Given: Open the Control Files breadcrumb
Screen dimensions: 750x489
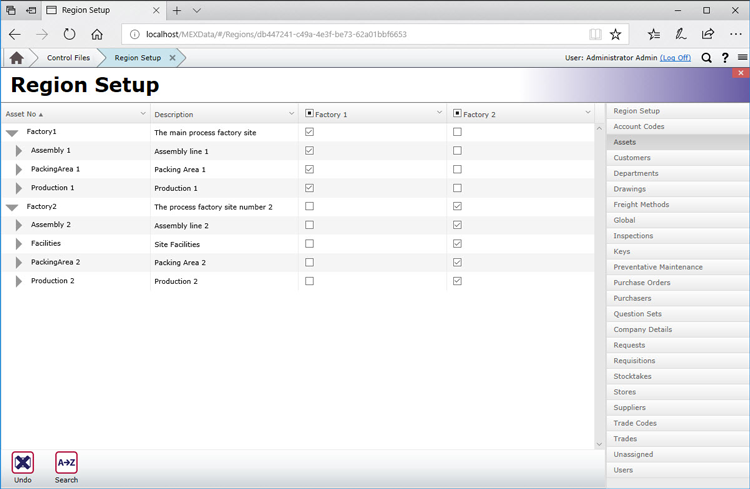Looking at the screenshot, I should (x=68, y=58).
